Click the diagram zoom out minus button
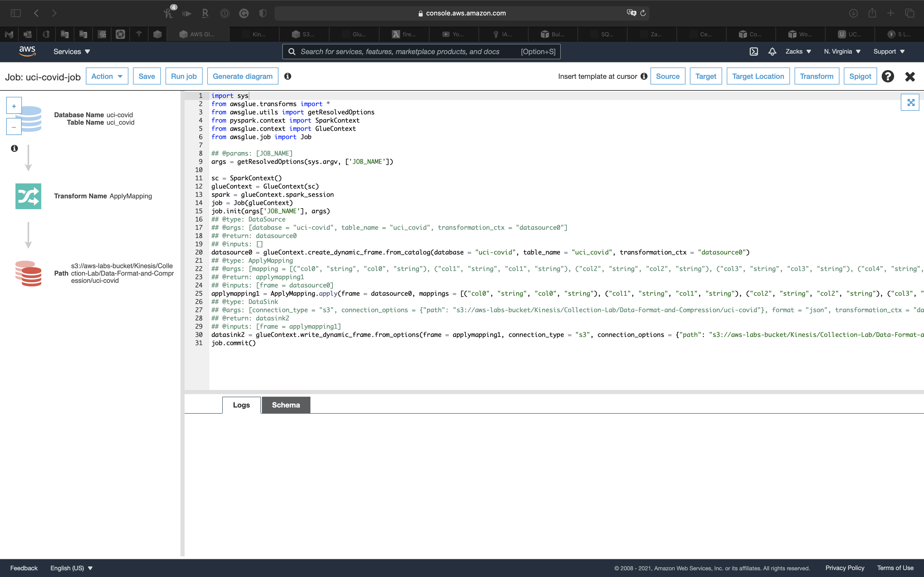Screen dimensions: 924x577 (14, 127)
